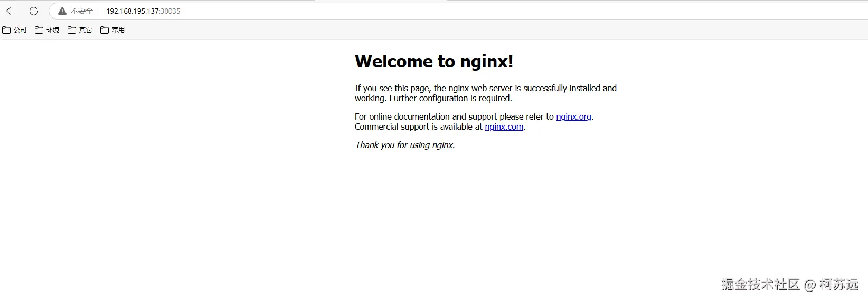Open the 公司 bookmark folder
Viewport: 868px width, 301px height.
(x=14, y=30)
